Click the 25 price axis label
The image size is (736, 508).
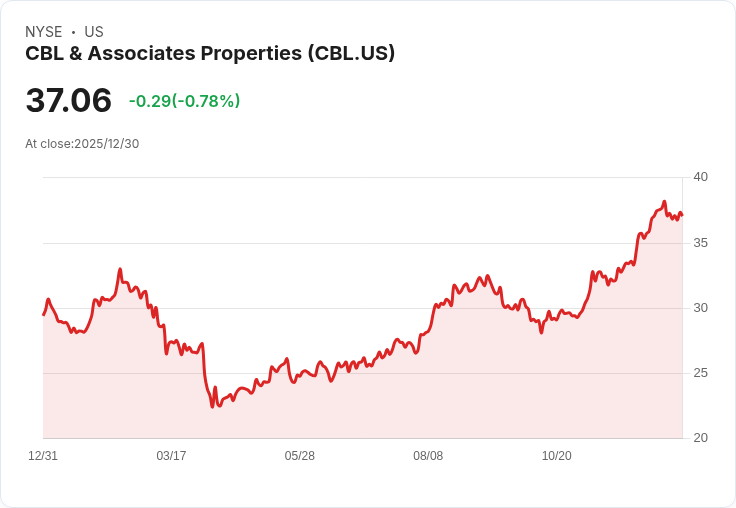700,373
